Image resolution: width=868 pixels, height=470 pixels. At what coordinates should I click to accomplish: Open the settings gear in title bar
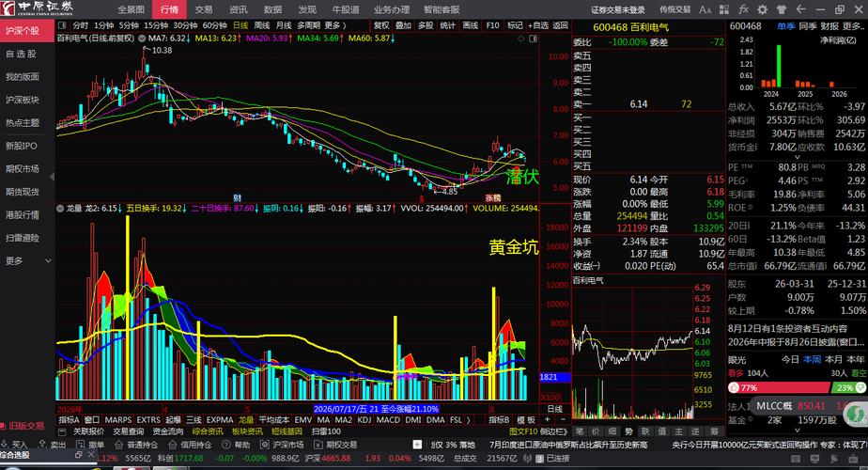[x=762, y=9]
